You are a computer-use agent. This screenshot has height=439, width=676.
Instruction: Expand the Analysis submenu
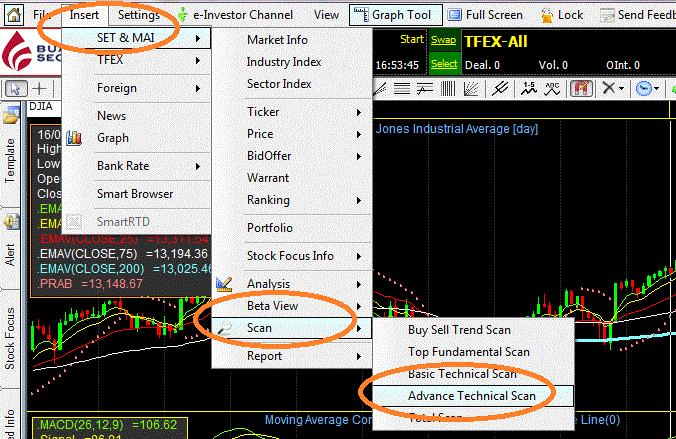tap(292, 284)
